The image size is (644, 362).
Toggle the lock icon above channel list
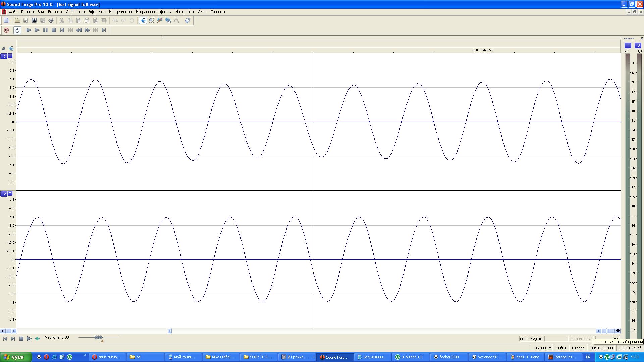[x=4, y=49]
